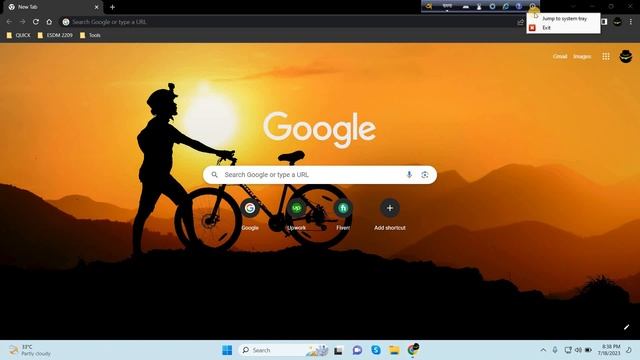Click the microphone tray icon
Screen dimensions: 640x360
coord(555,350)
